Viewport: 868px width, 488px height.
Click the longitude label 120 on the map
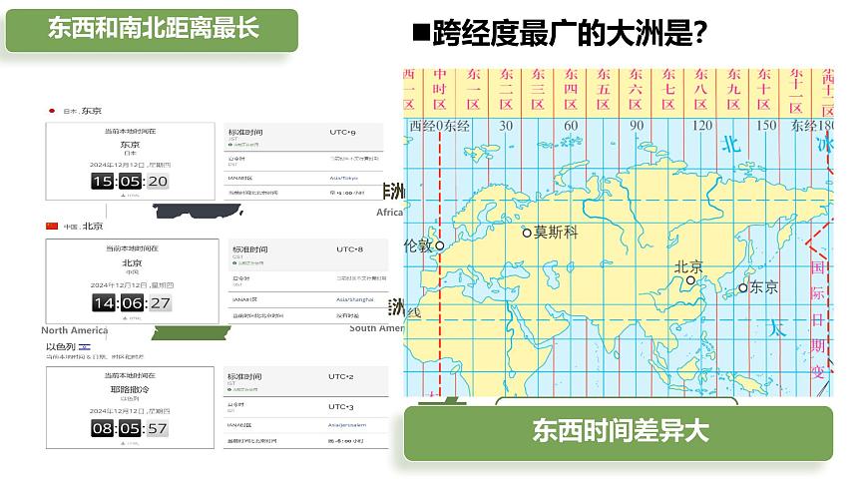[x=701, y=127]
